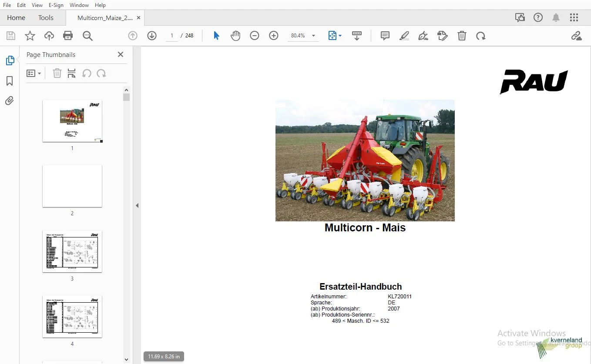This screenshot has width=591, height=364.
Task: Select the page 1 thumbnail
Action: point(72,121)
